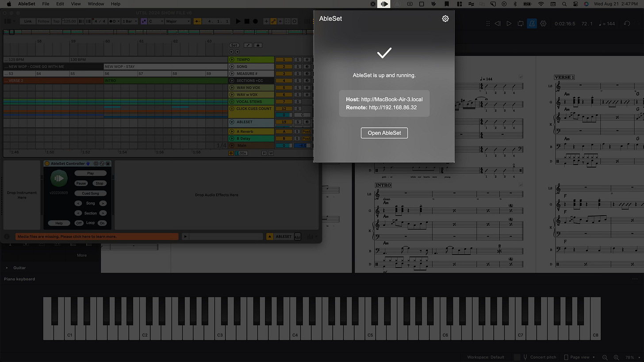Toggle the MuseScore metronome
Viewport: 644px width, 362px height.
[532, 23]
